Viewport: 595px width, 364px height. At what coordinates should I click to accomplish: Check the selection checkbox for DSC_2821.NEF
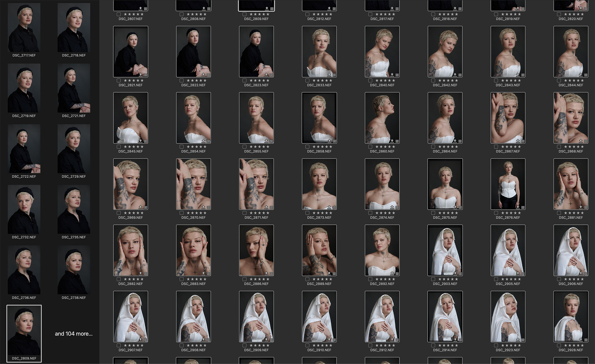pos(118,80)
